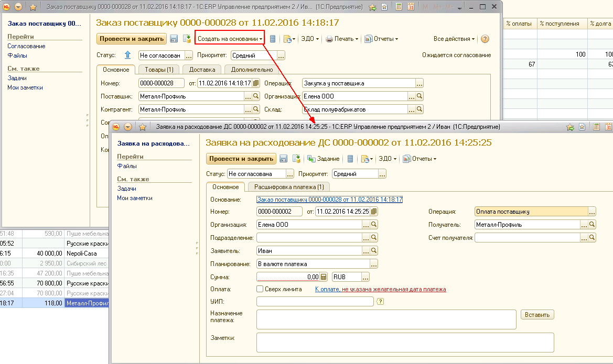613x364 pixels.
Task: Click 1C main menu icon in Заявка window
Action: pos(116,127)
